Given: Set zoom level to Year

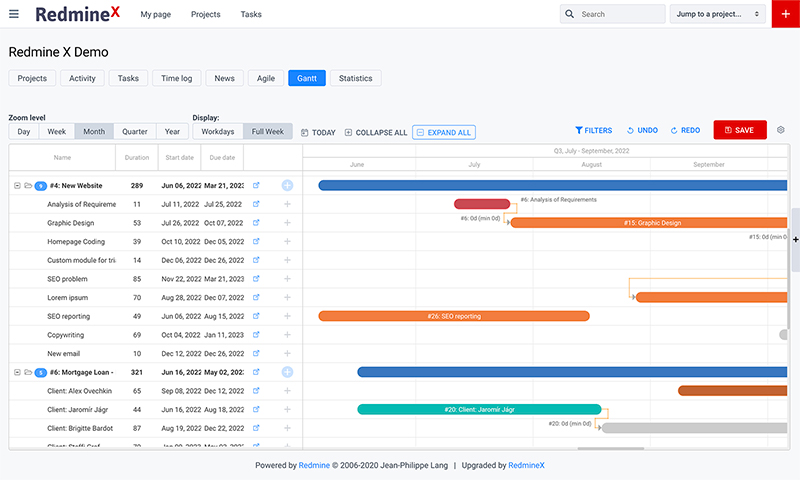Looking at the screenshot, I should (x=172, y=132).
